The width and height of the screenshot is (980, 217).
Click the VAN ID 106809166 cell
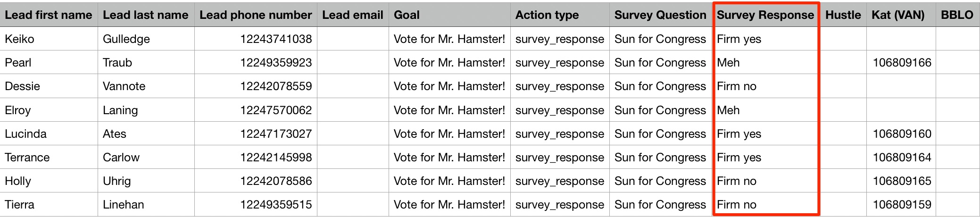901,62
